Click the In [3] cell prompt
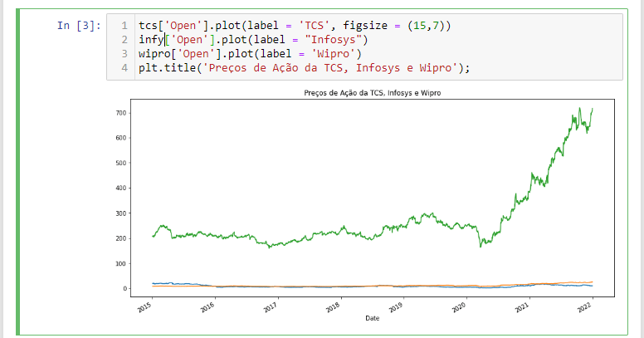This screenshot has height=338, width=644. tap(79, 26)
